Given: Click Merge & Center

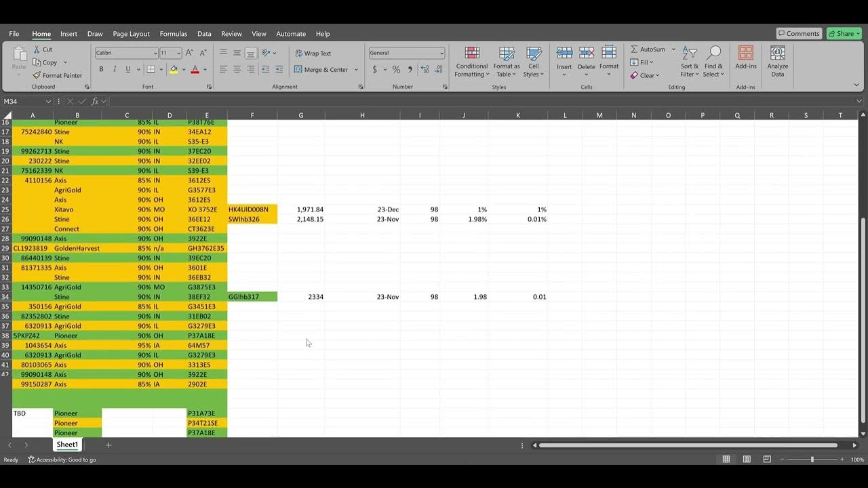Looking at the screenshot, I should (321, 69).
